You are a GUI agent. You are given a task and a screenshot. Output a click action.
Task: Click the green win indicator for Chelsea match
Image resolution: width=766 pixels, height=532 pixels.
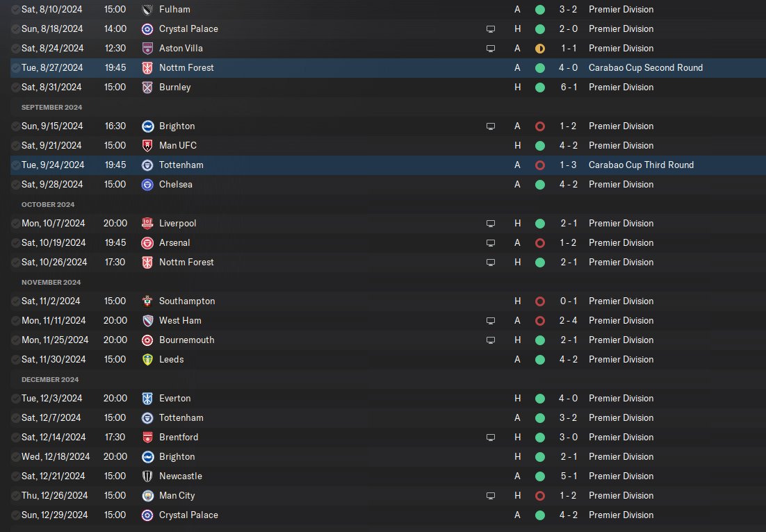[x=540, y=185]
